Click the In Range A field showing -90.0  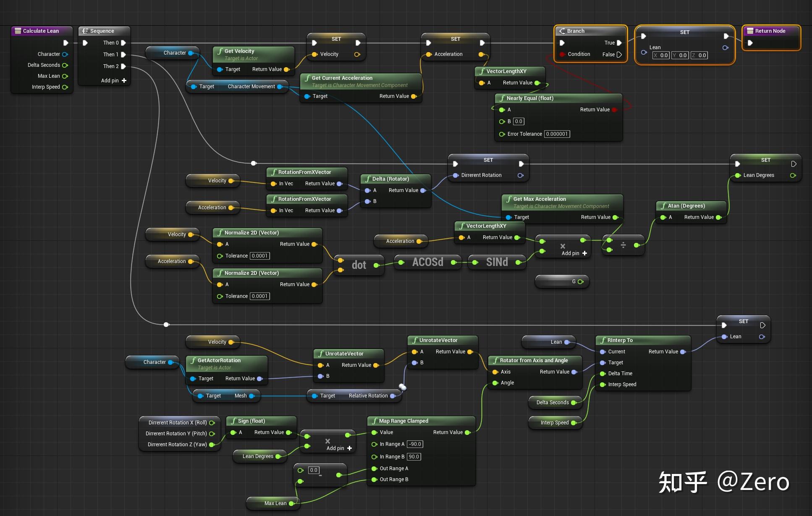(x=415, y=444)
